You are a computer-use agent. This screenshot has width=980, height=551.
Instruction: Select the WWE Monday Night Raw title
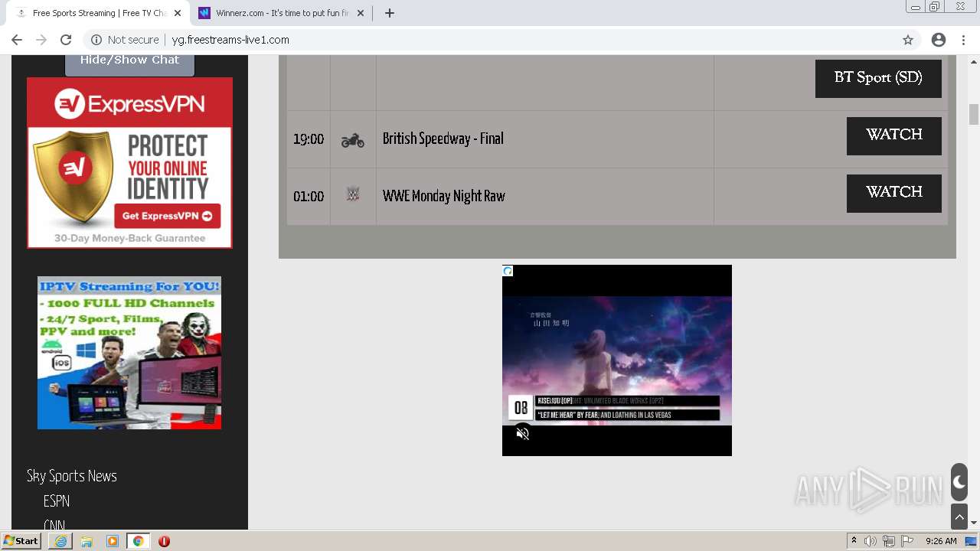coord(444,196)
